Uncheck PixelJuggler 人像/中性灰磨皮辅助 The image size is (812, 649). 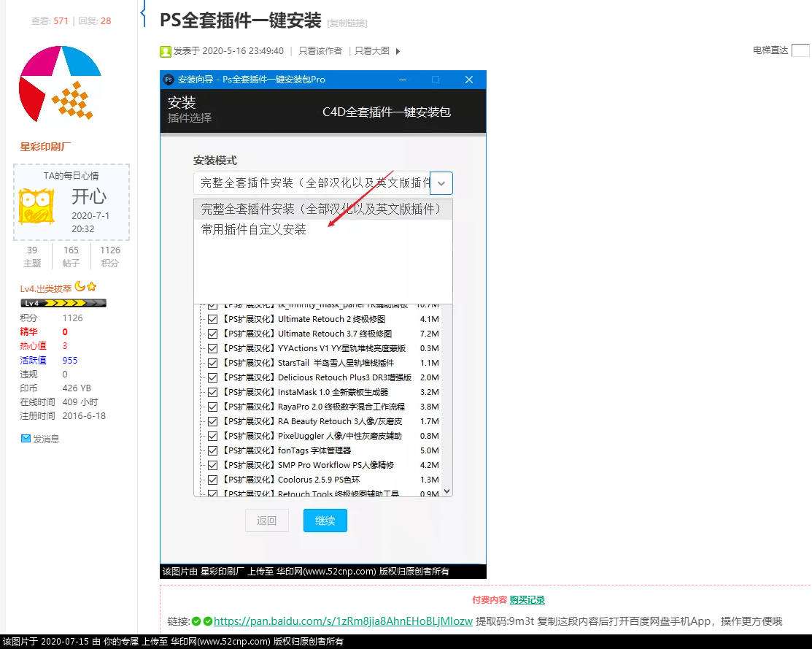212,436
